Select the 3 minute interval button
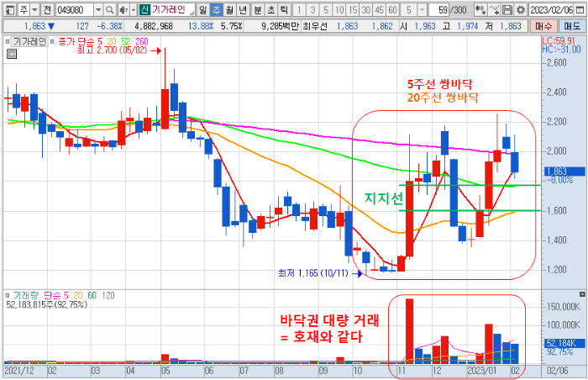The image size is (588, 380). (x=312, y=10)
